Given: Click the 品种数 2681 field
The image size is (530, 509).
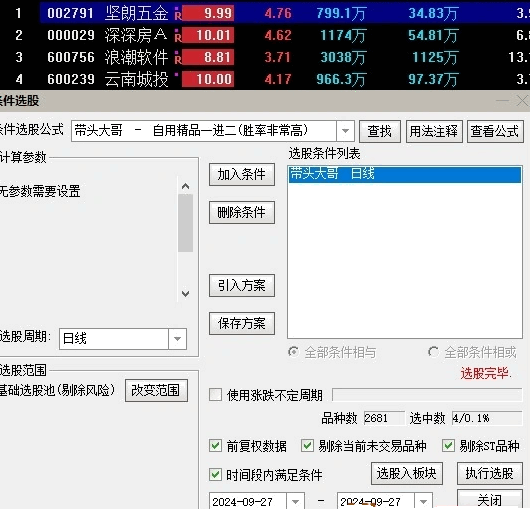Looking at the screenshot, I should [384, 418].
